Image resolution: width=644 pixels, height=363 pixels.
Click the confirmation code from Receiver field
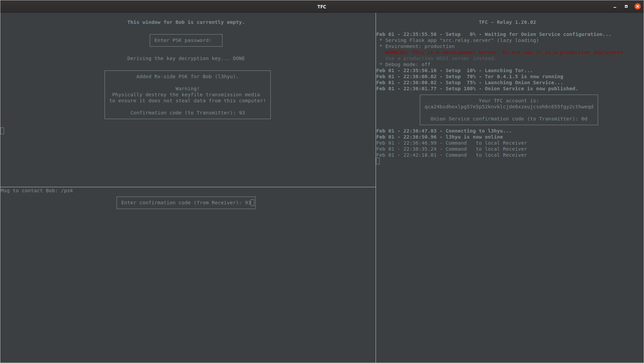pyautogui.click(x=186, y=203)
